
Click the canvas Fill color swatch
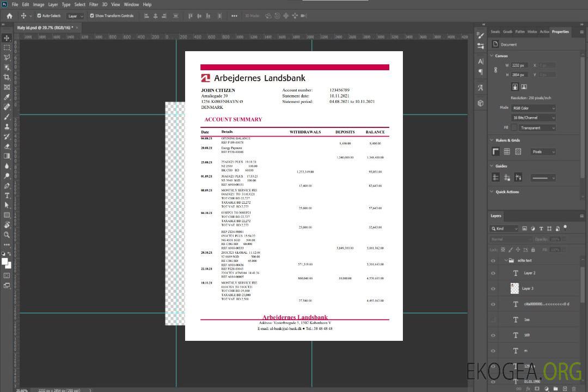514,128
